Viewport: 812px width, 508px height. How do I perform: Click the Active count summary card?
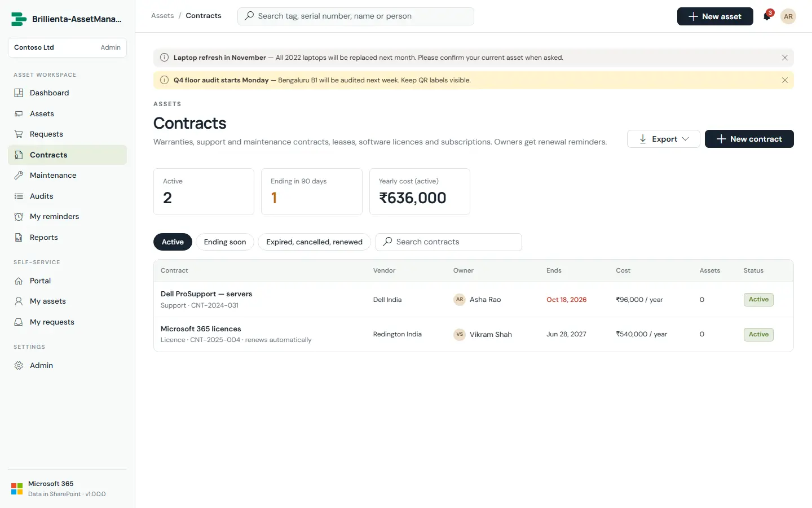tap(204, 191)
